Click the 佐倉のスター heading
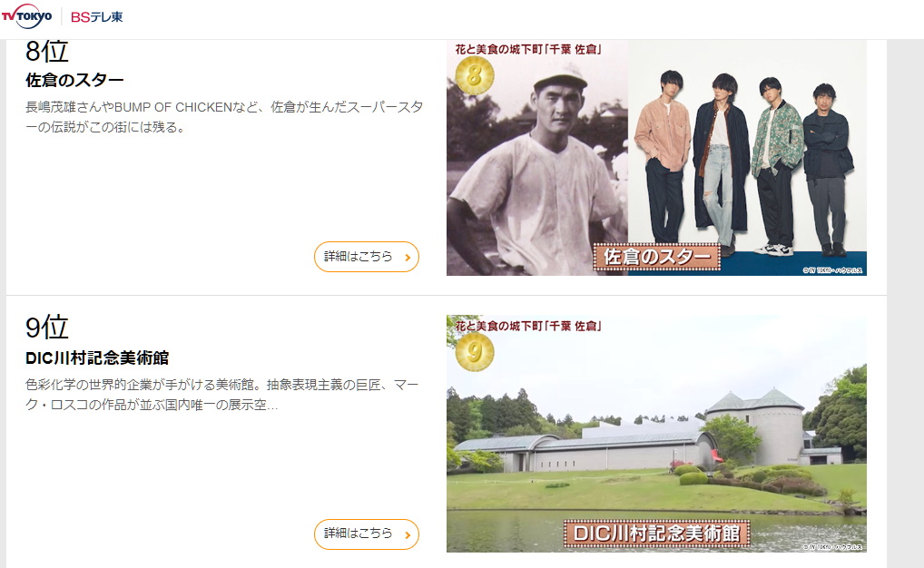 [74, 80]
